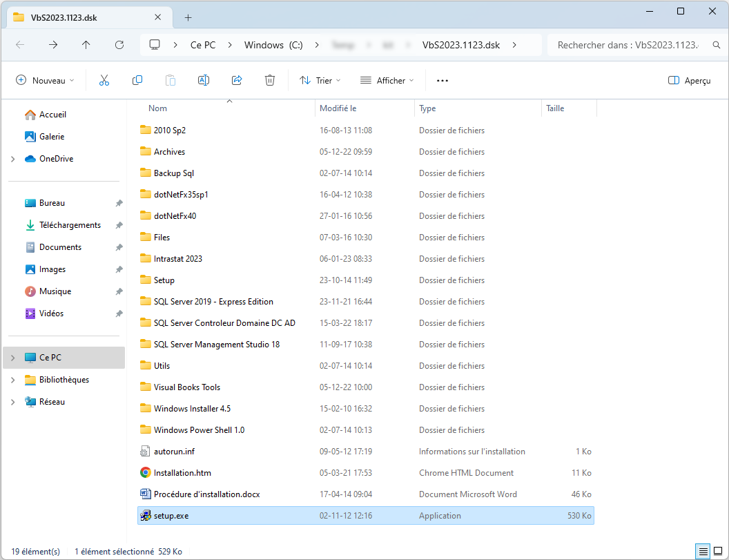Expand the chevron after Windows (C:) in address bar
The image size is (729, 560).
pos(317,45)
